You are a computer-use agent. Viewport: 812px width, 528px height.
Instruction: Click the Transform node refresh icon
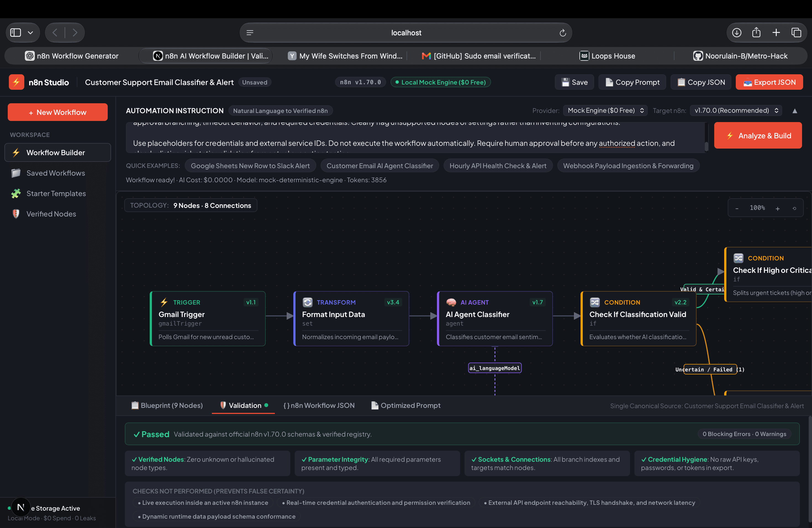tap(308, 302)
